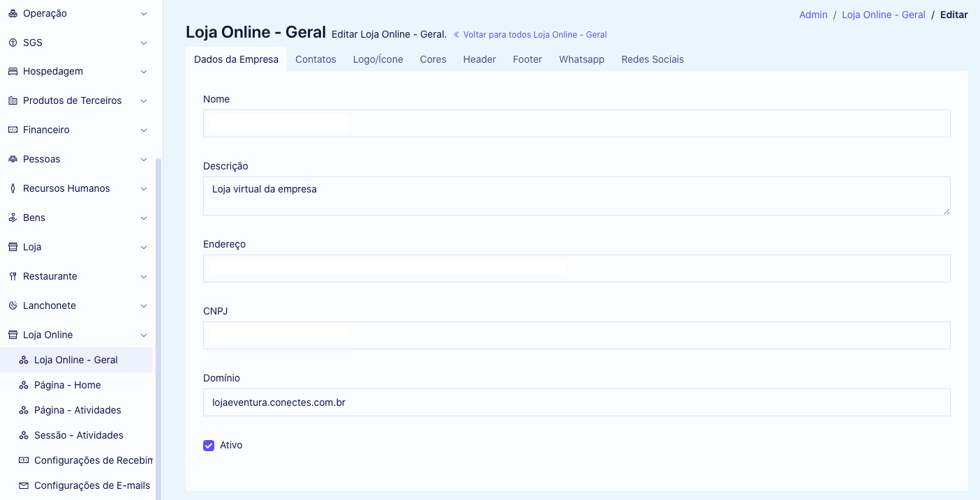This screenshot has width=980, height=500.
Task: Click the Configurações de E-mails envelope icon
Action: (x=24, y=485)
